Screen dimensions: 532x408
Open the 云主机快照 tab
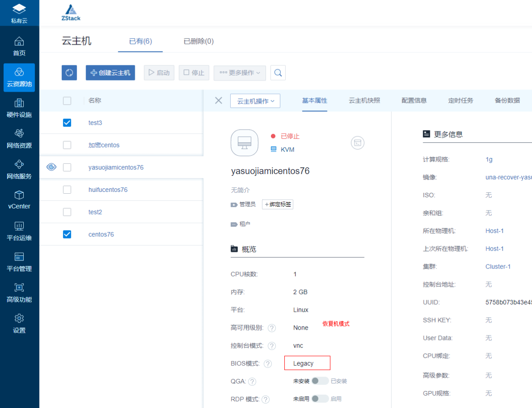(365, 101)
